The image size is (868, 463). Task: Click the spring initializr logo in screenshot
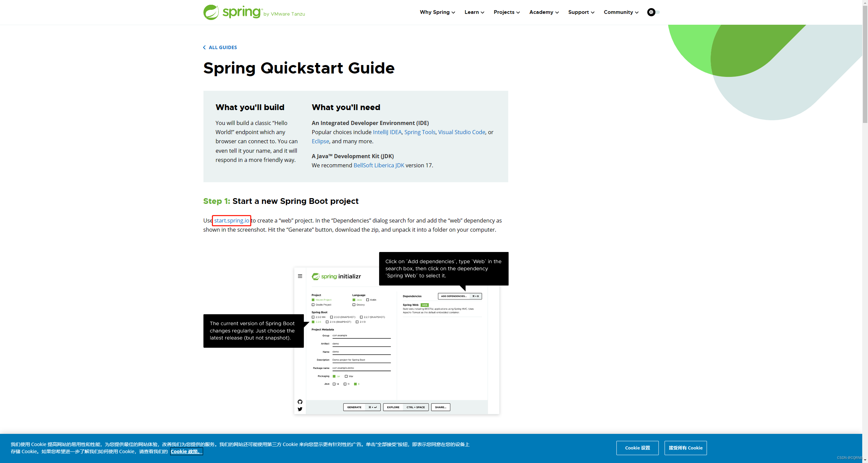tap(336, 276)
